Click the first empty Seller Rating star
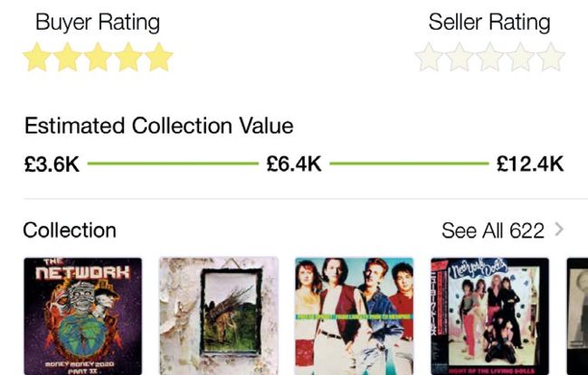588x375 pixels. 429,59
